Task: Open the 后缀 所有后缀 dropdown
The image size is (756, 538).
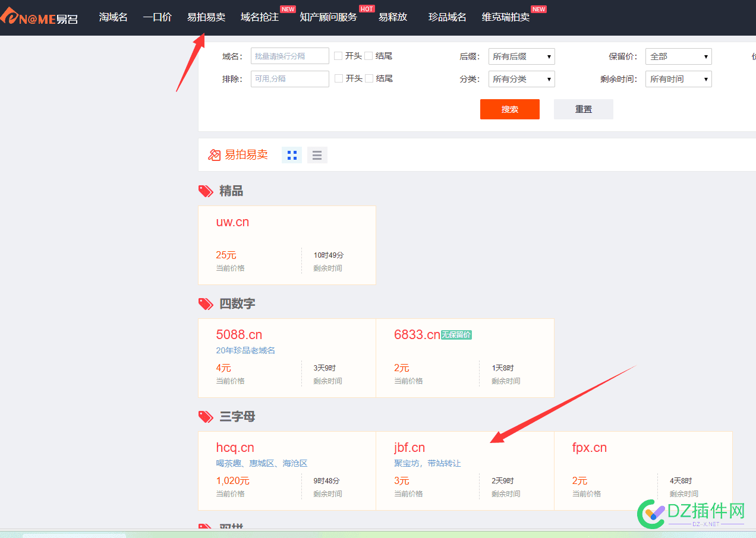Action: [522, 56]
